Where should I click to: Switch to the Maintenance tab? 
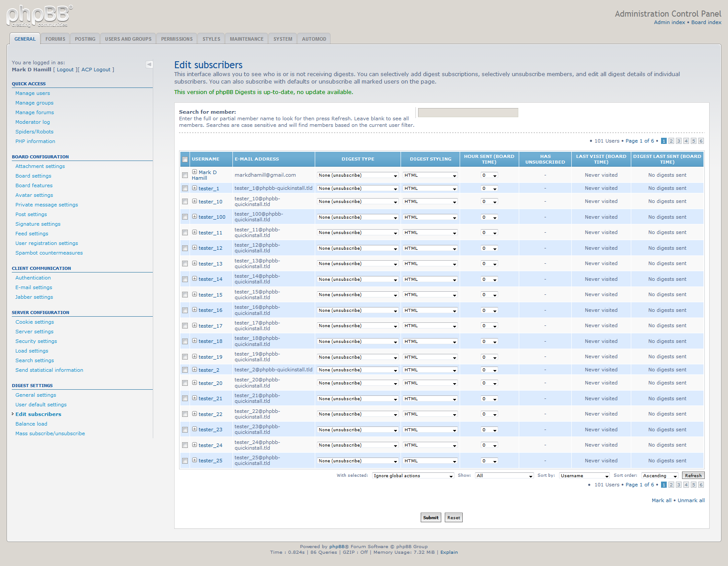247,39
